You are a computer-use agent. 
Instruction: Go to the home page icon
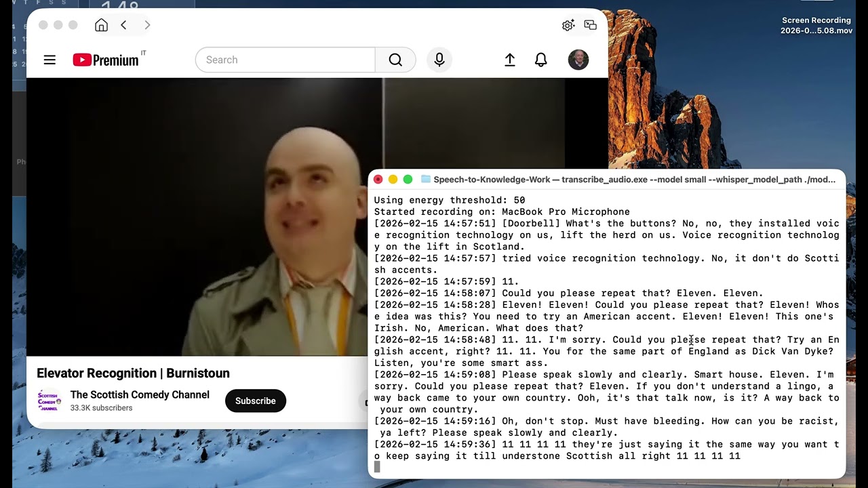coord(101,25)
